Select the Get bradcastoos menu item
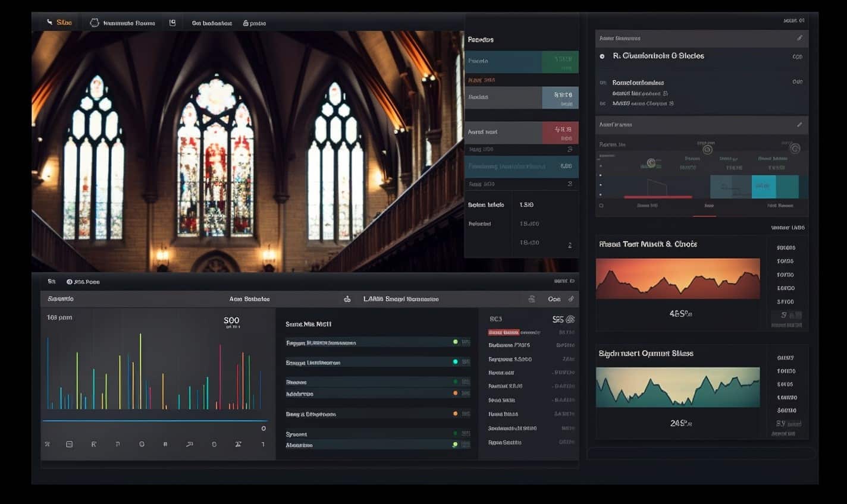 (x=210, y=23)
